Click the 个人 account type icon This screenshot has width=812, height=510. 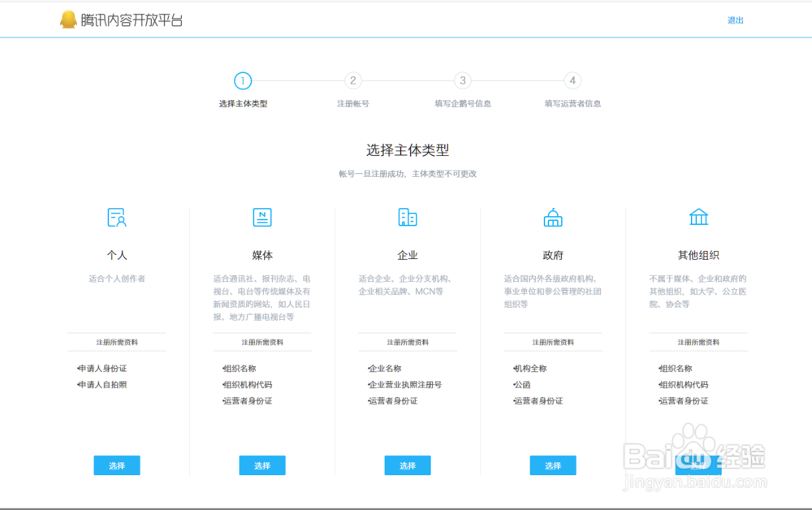(x=116, y=218)
